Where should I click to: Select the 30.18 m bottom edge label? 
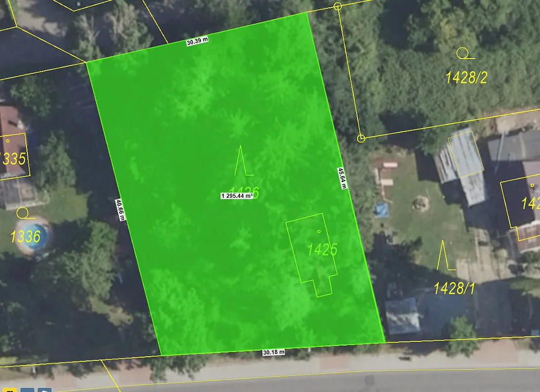coord(273,352)
